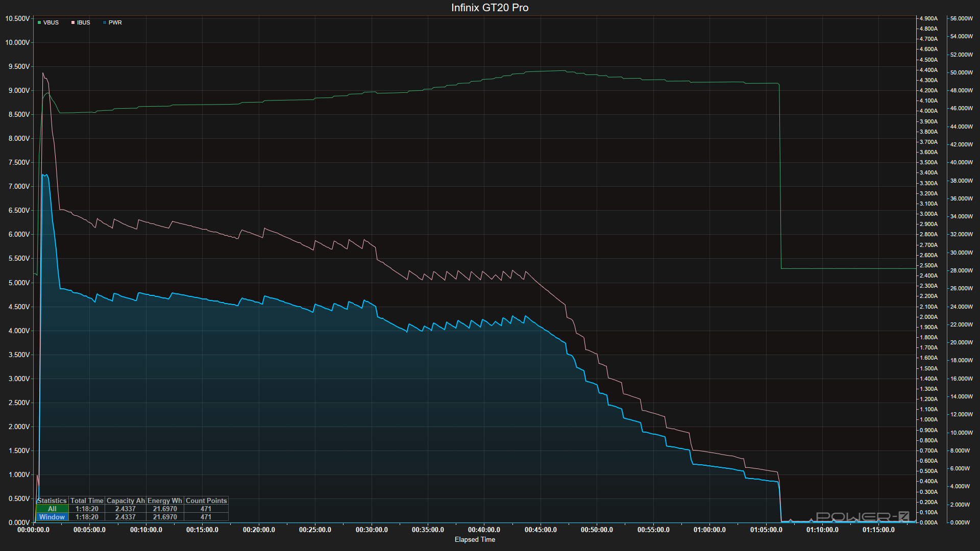Click the 01:05:00.0 time axis tick
Screen dimensions: 980x551
click(766, 530)
